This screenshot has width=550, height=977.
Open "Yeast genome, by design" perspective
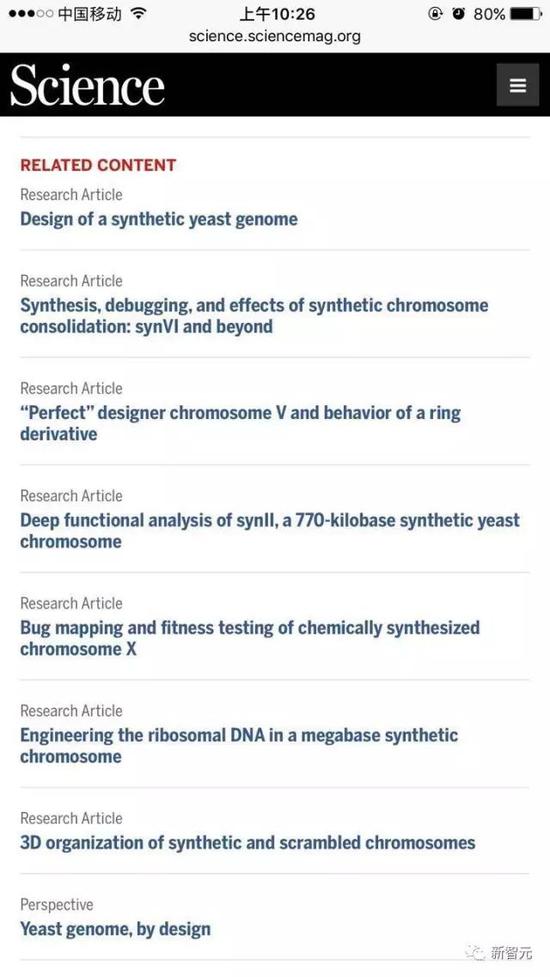pyautogui.click(x=115, y=929)
